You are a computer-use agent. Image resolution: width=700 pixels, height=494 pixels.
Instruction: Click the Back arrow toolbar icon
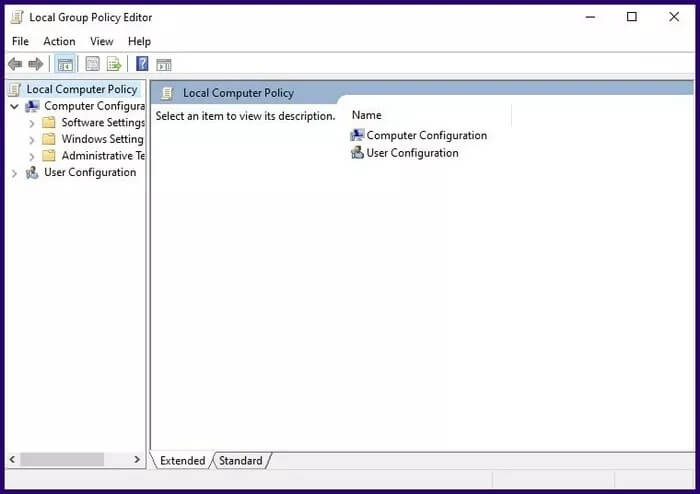pyautogui.click(x=15, y=64)
